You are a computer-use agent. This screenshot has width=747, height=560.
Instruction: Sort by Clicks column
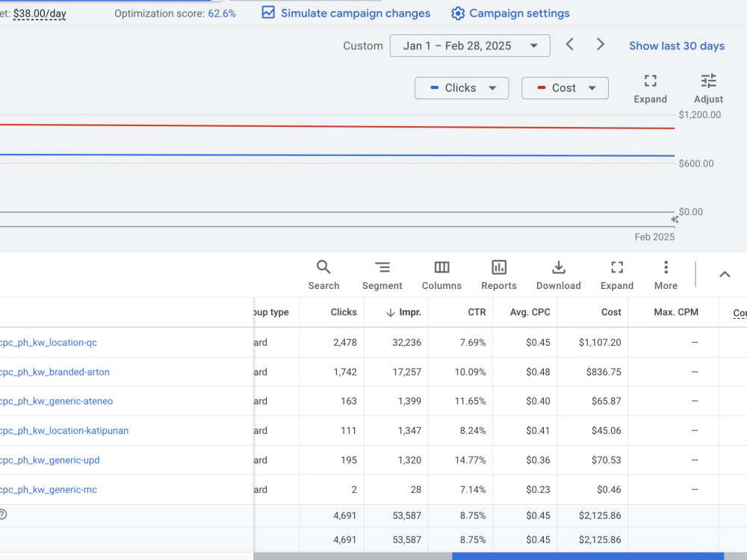point(344,312)
